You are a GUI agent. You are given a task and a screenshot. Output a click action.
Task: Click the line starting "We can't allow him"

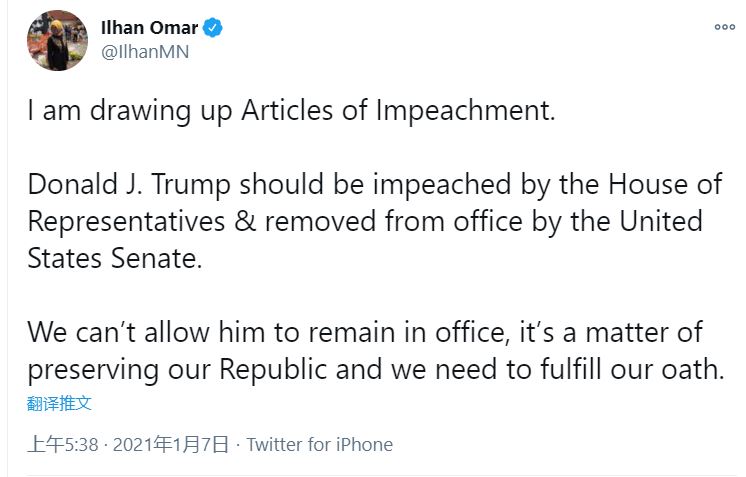coord(365,331)
